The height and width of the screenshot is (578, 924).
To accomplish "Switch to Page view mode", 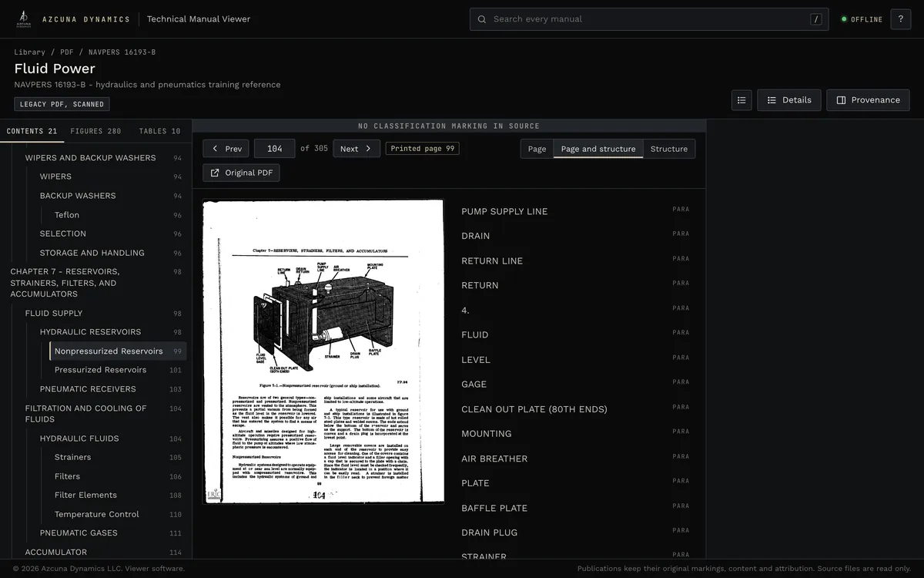I will [x=537, y=149].
